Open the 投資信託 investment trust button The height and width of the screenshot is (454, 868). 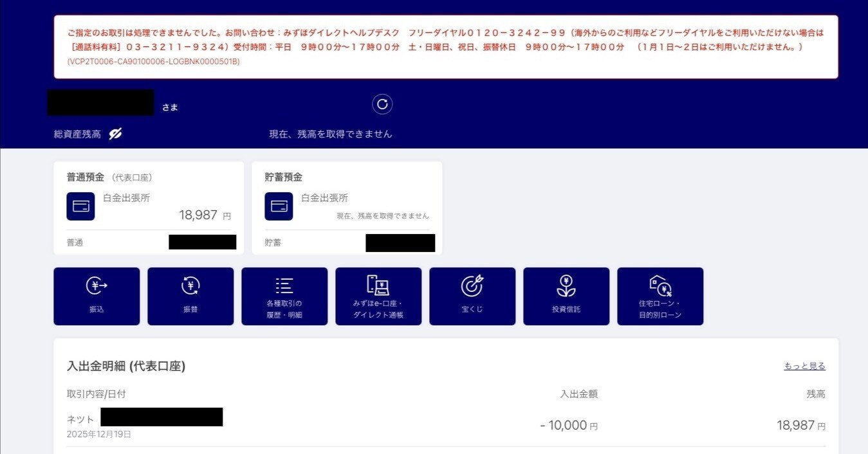pos(566,296)
